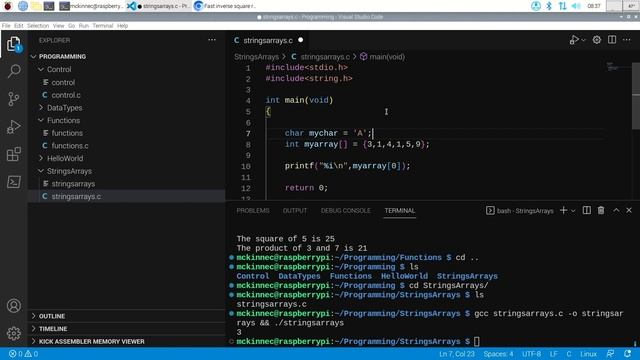Change the UTF-8 encoding in status bar
640x360 pixels.
[531, 354]
